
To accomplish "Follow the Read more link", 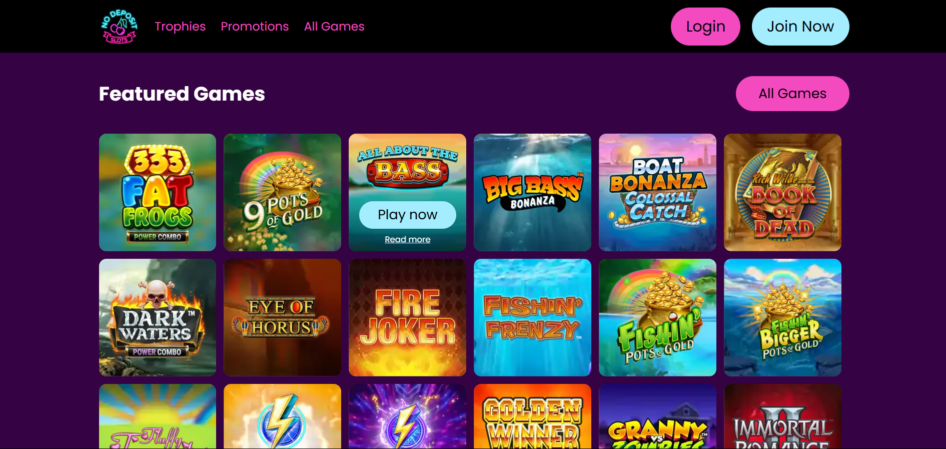I will click(x=407, y=240).
